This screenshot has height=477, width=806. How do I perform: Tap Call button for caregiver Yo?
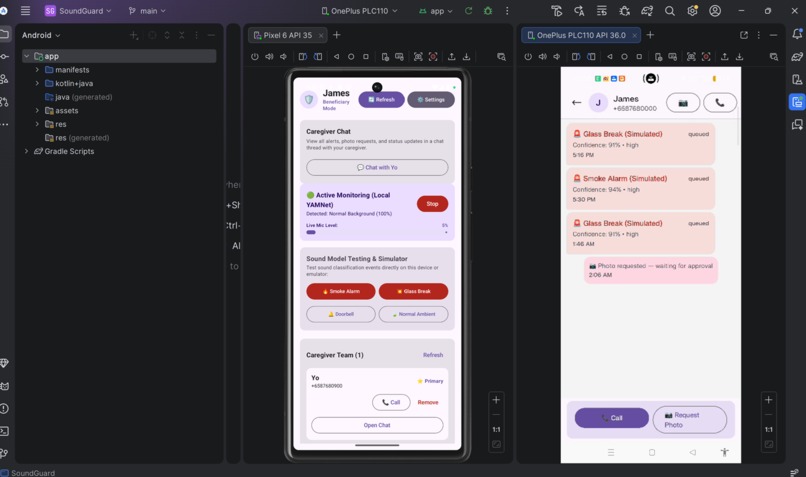pyautogui.click(x=391, y=402)
